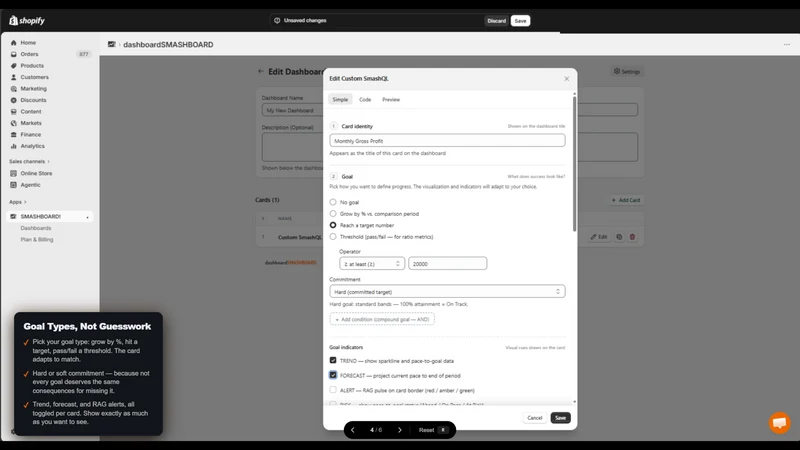The height and width of the screenshot is (450, 800).
Task: Select the SMASHBOARD! app
Action: 49,217
